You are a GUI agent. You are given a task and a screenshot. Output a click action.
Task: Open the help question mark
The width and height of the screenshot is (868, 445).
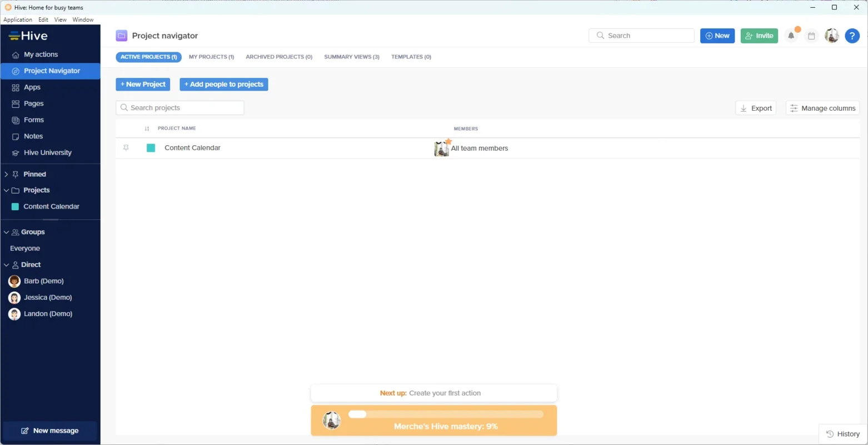[x=852, y=36]
